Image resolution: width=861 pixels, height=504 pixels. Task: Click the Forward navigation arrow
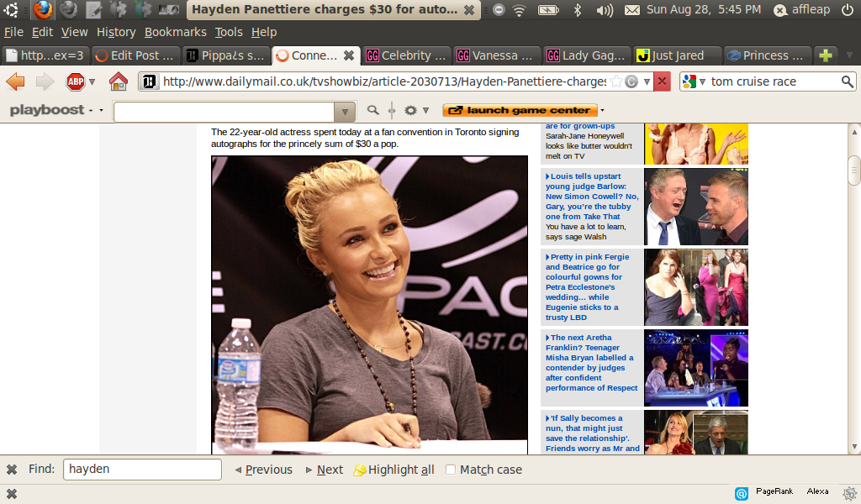click(45, 81)
